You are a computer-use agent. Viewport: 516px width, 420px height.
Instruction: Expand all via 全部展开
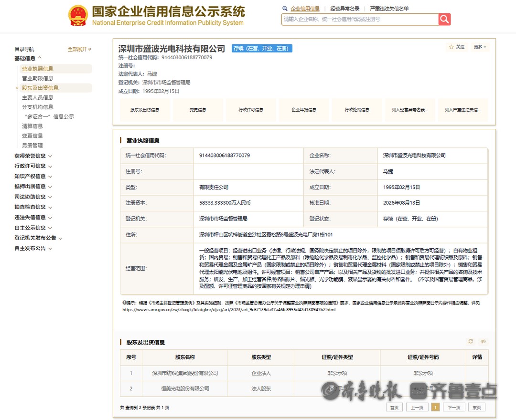point(79,49)
